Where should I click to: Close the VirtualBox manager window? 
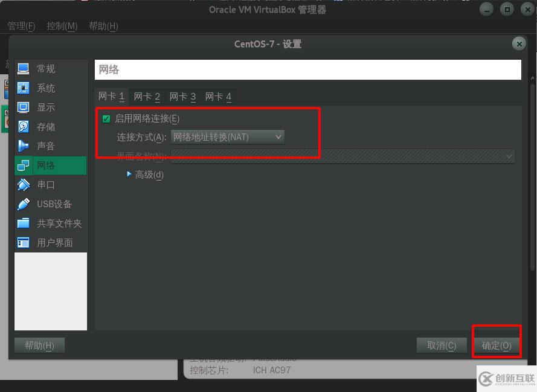point(527,9)
